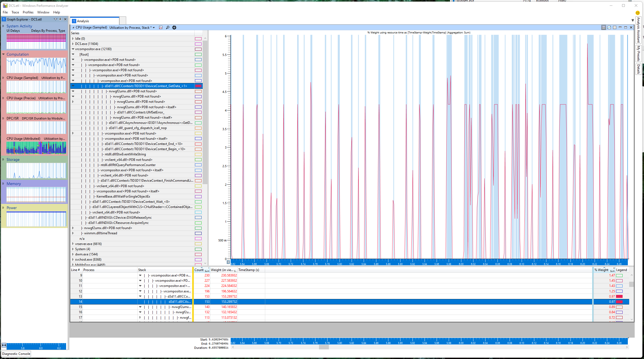
Task: Toggle DCS.exe series color box
Action: [x=198, y=44]
